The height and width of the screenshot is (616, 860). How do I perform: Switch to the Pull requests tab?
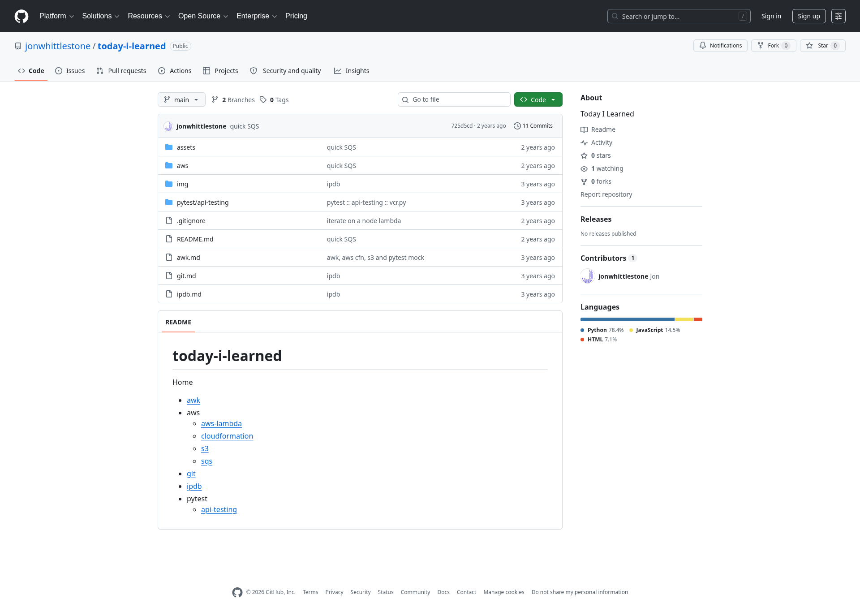121,71
